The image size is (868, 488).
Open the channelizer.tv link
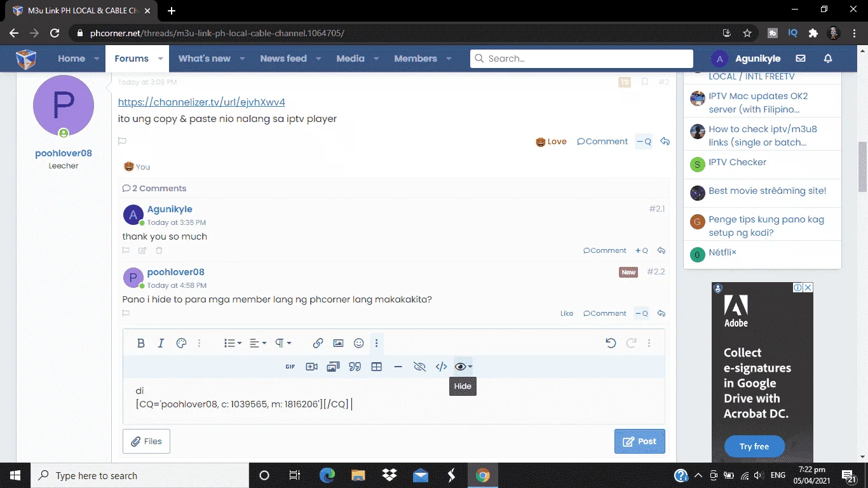pyautogui.click(x=201, y=102)
